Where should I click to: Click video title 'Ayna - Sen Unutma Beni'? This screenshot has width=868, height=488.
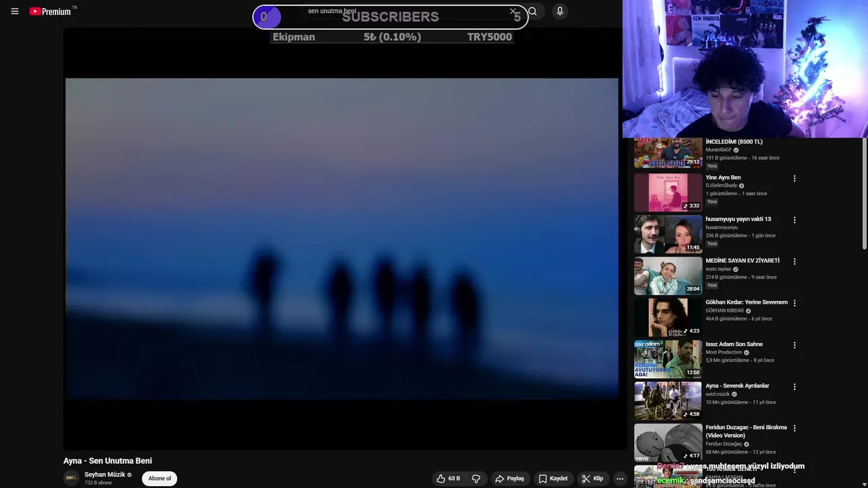(x=108, y=461)
